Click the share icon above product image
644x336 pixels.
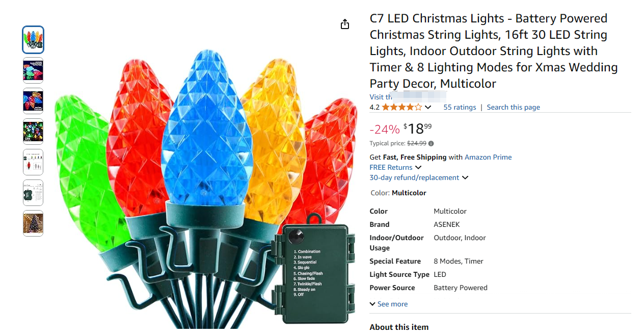click(345, 24)
